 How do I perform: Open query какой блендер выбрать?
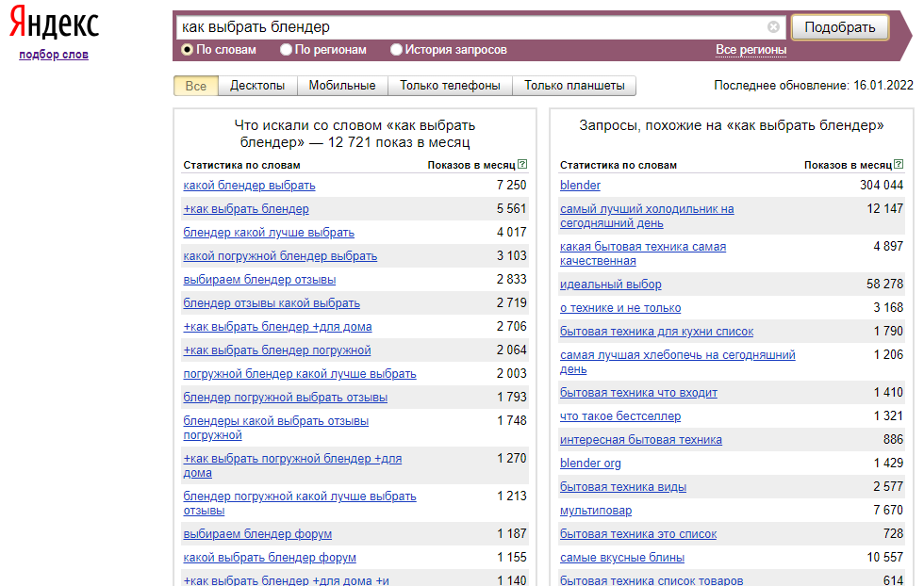(x=249, y=186)
